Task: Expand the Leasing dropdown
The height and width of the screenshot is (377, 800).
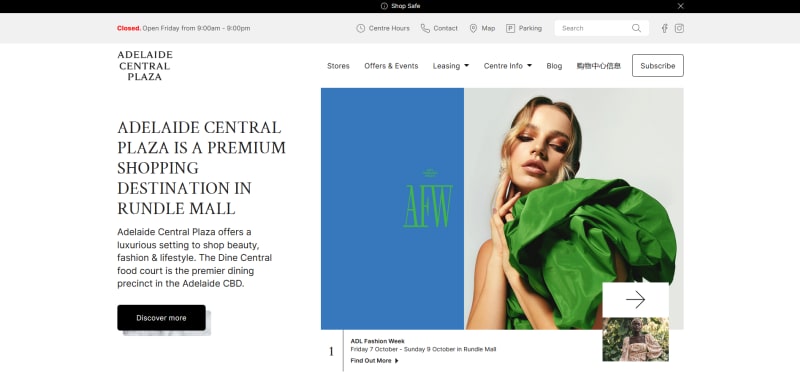Action: click(x=451, y=66)
